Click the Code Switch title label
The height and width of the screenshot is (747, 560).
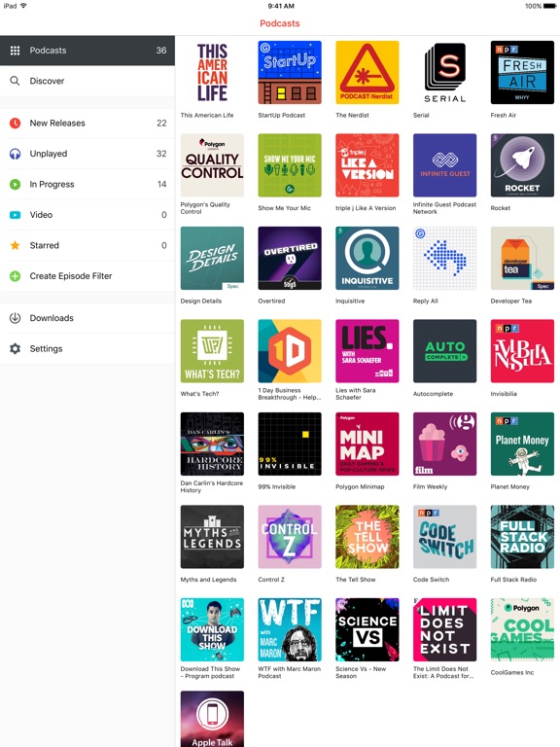[x=431, y=580]
